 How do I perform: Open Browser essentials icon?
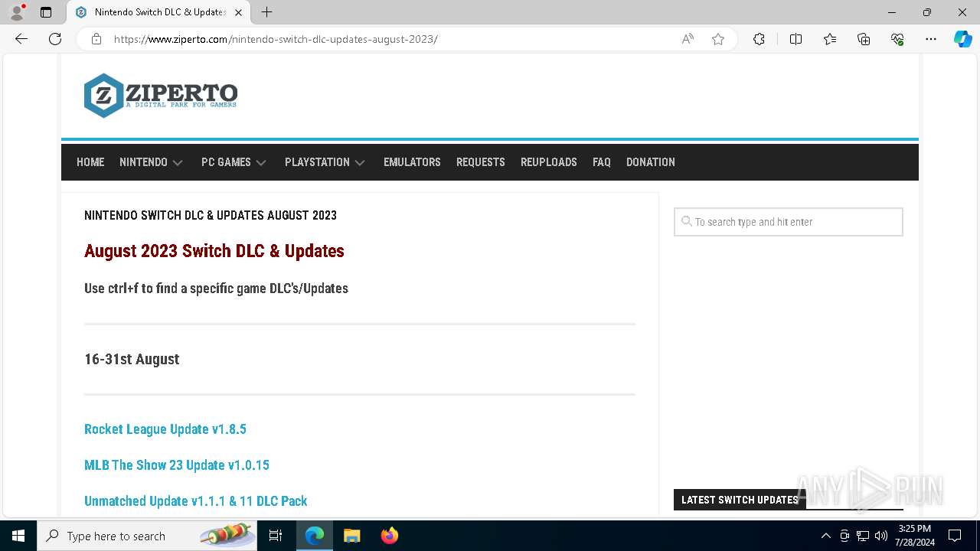pyautogui.click(x=897, y=39)
